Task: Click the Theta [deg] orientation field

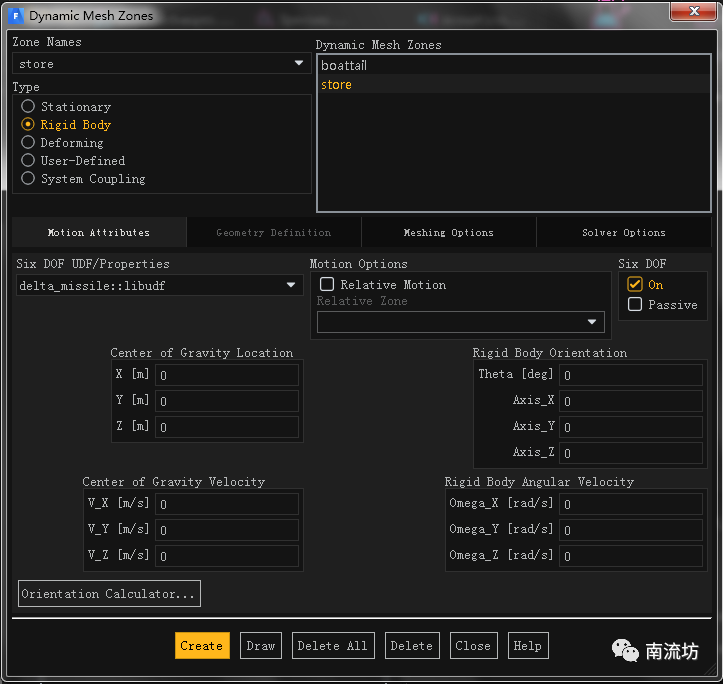Action: [x=632, y=375]
